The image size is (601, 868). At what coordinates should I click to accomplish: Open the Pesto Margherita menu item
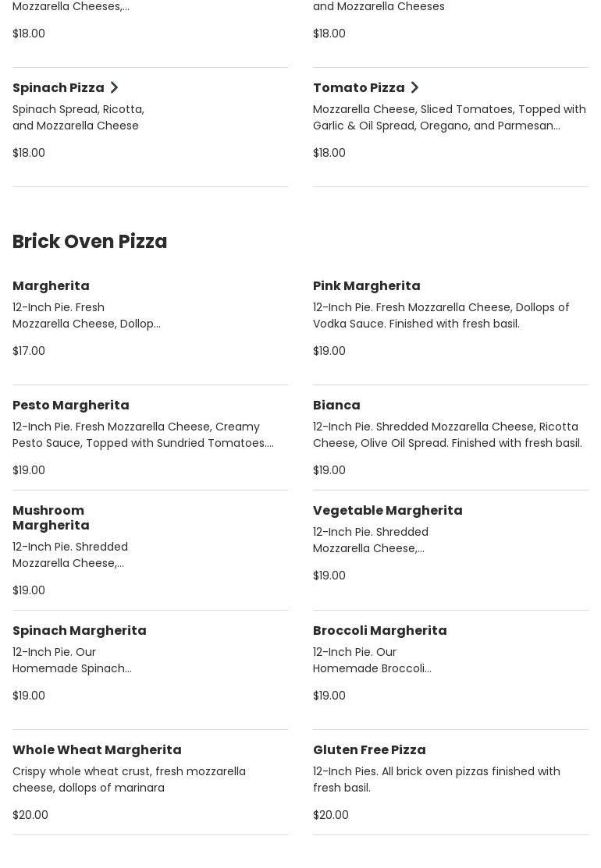pos(70,406)
